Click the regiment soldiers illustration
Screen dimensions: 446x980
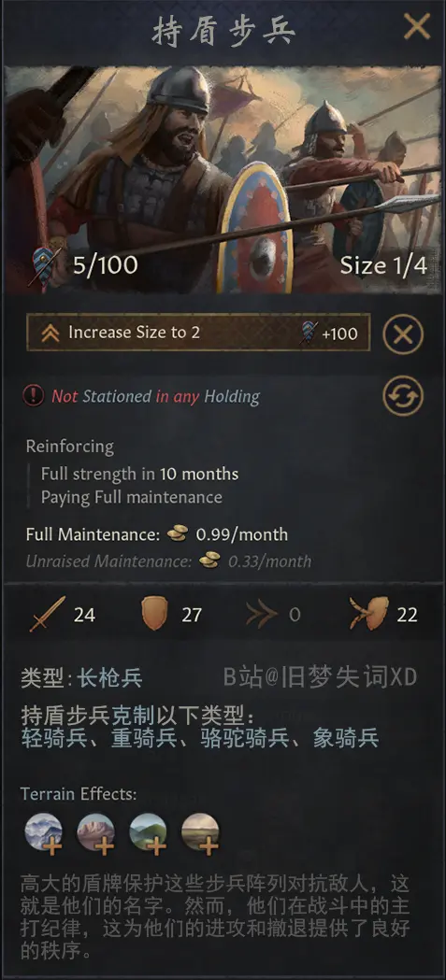click(x=223, y=180)
